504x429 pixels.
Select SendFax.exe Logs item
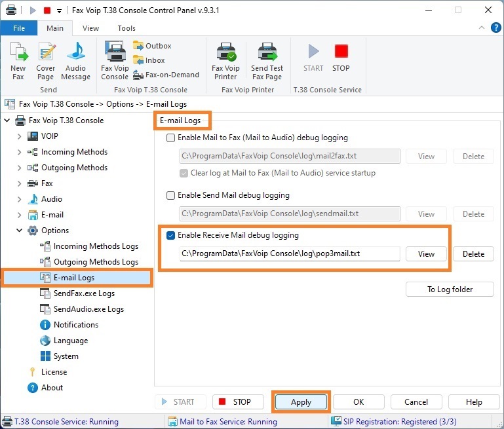[x=77, y=293]
